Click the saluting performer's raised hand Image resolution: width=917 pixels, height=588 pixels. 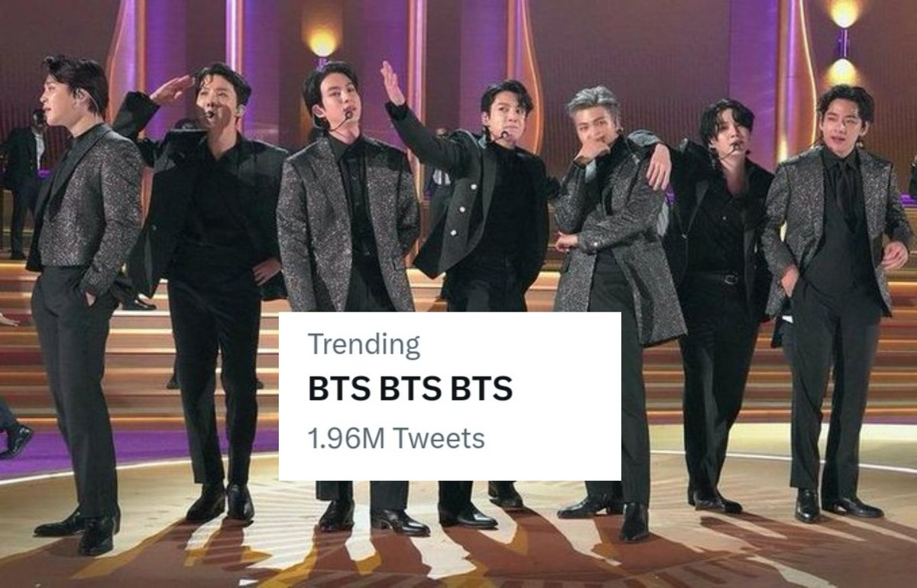[x=171, y=89]
